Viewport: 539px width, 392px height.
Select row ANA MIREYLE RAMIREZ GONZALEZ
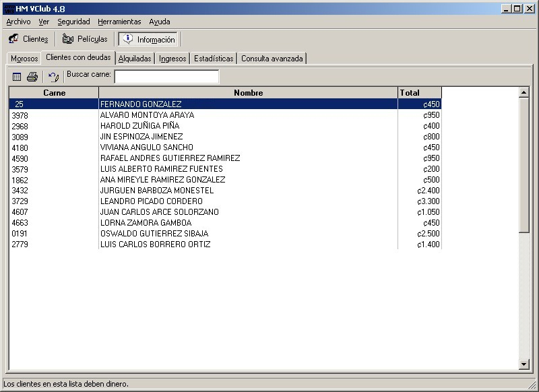[x=225, y=180]
